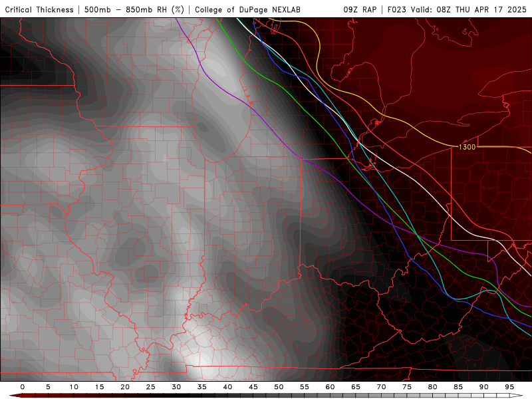
Task: Click the "10" color scale label
Action: pos(74,387)
